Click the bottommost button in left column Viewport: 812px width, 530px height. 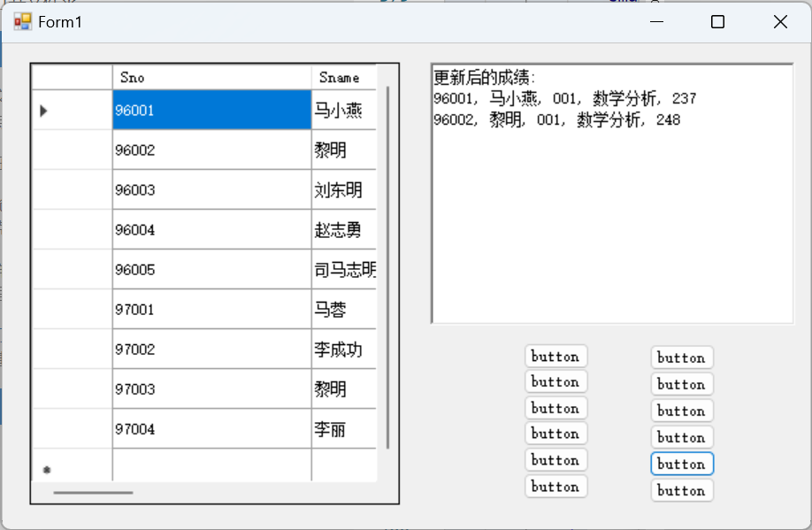[555, 486]
